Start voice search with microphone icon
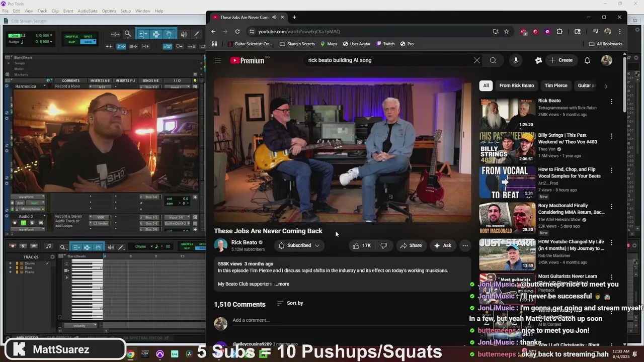This screenshot has height=362, width=644. tap(516, 60)
